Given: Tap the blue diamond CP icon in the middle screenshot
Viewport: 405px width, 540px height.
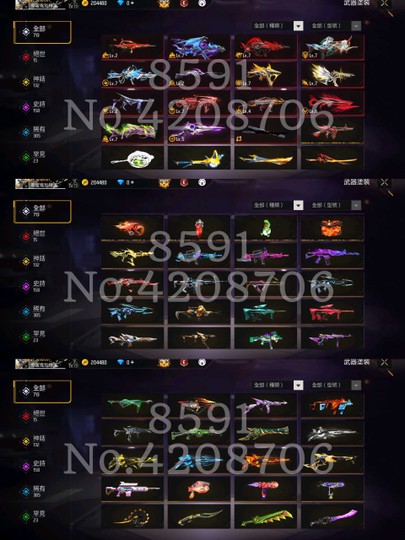Looking at the screenshot, I should 121,182.
